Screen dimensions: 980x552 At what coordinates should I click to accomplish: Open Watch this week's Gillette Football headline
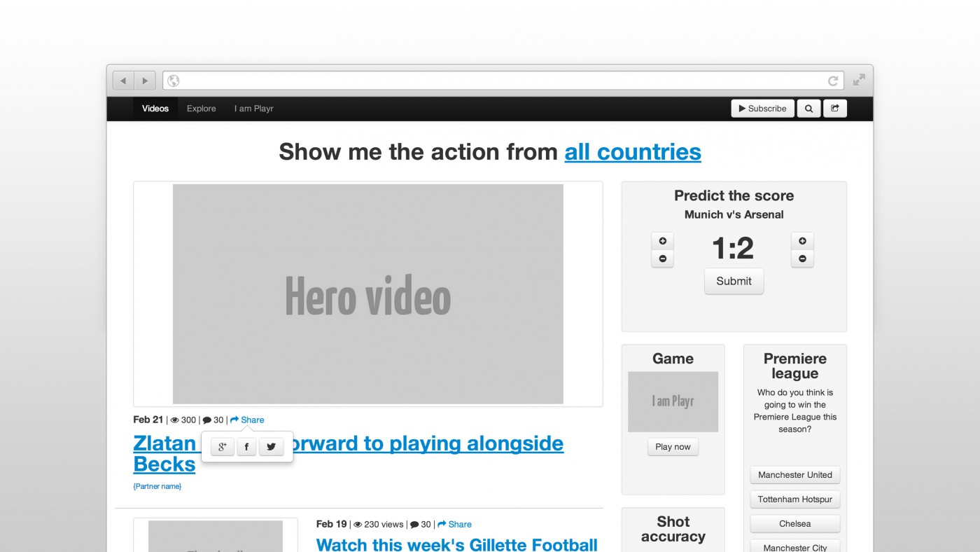click(457, 544)
